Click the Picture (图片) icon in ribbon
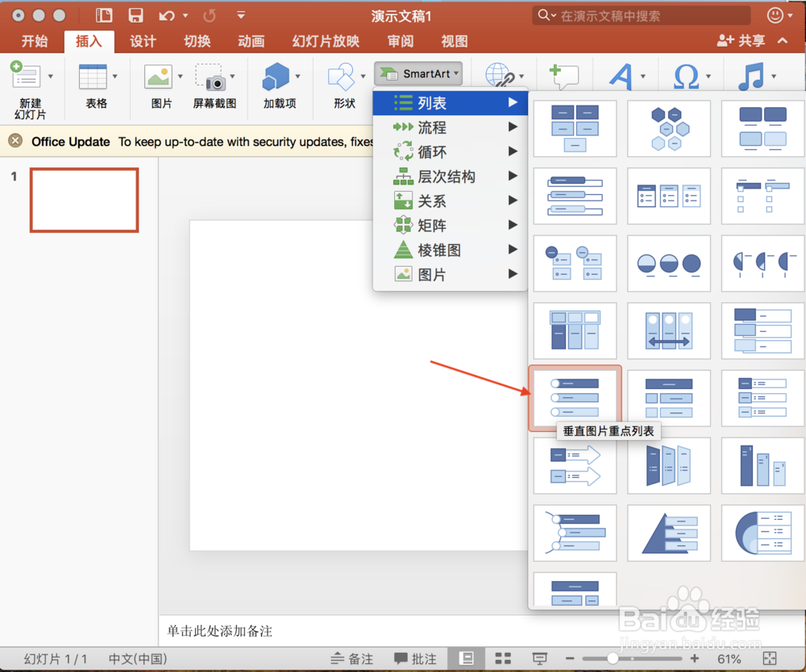The width and height of the screenshot is (806, 672). tap(158, 77)
